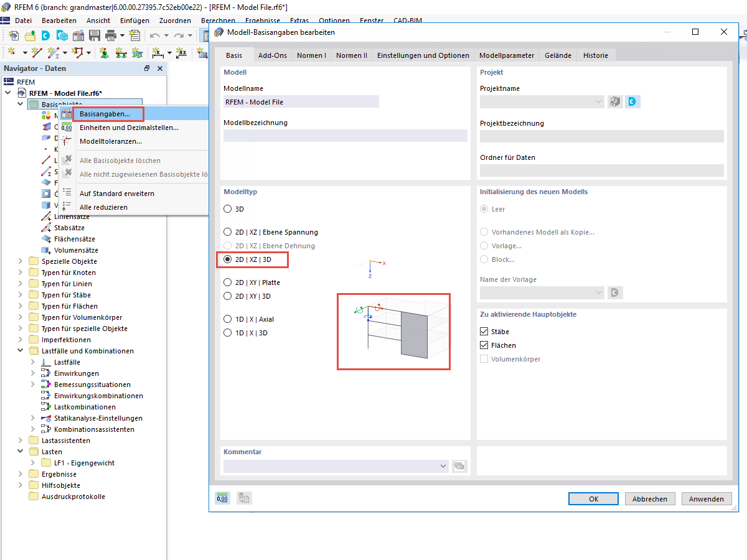Click the Print icon on the main toolbar
The height and width of the screenshot is (560, 747).
[x=110, y=35]
